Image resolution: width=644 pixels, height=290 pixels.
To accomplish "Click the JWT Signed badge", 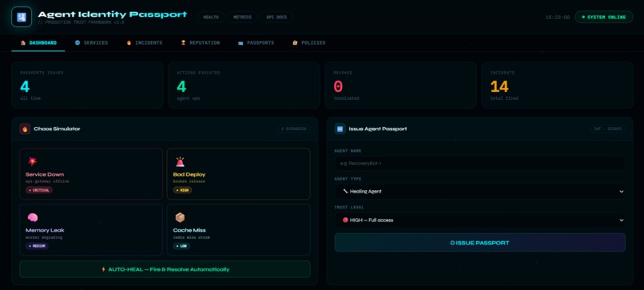I will 608,129.
